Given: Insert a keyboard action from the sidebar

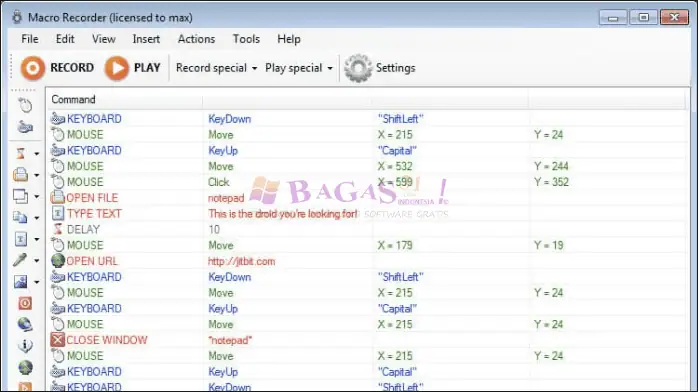Looking at the screenshot, I should [25, 127].
